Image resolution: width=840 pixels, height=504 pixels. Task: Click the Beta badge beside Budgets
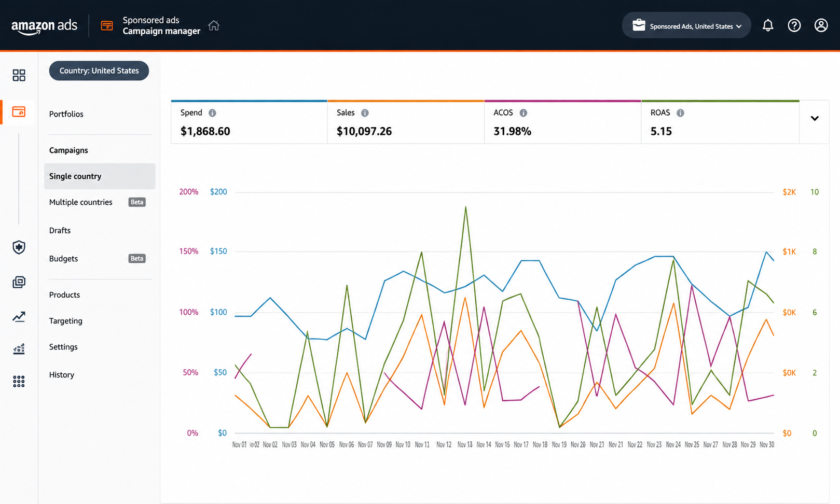tap(137, 259)
